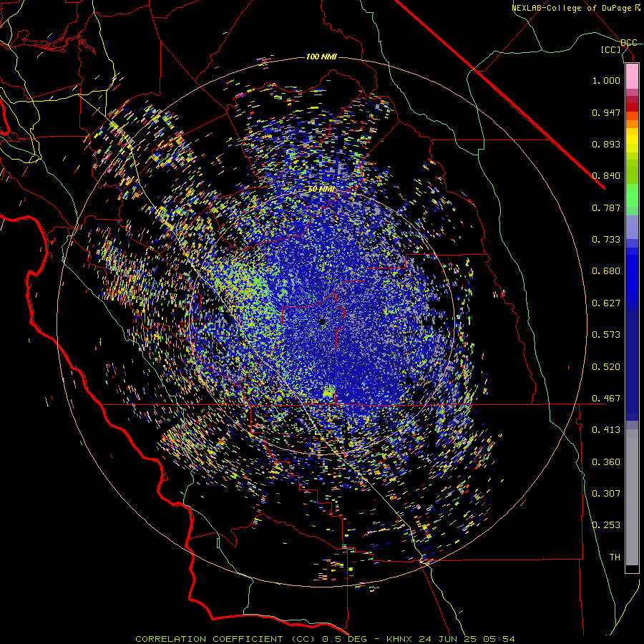Click the 0.947 legend value

tap(606, 112)
